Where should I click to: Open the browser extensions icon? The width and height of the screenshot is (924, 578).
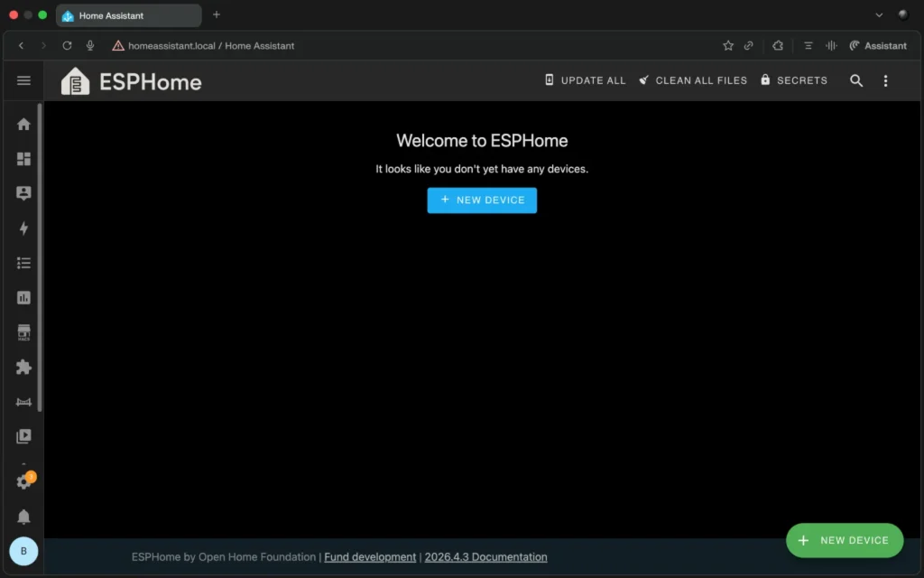point(778,45)
